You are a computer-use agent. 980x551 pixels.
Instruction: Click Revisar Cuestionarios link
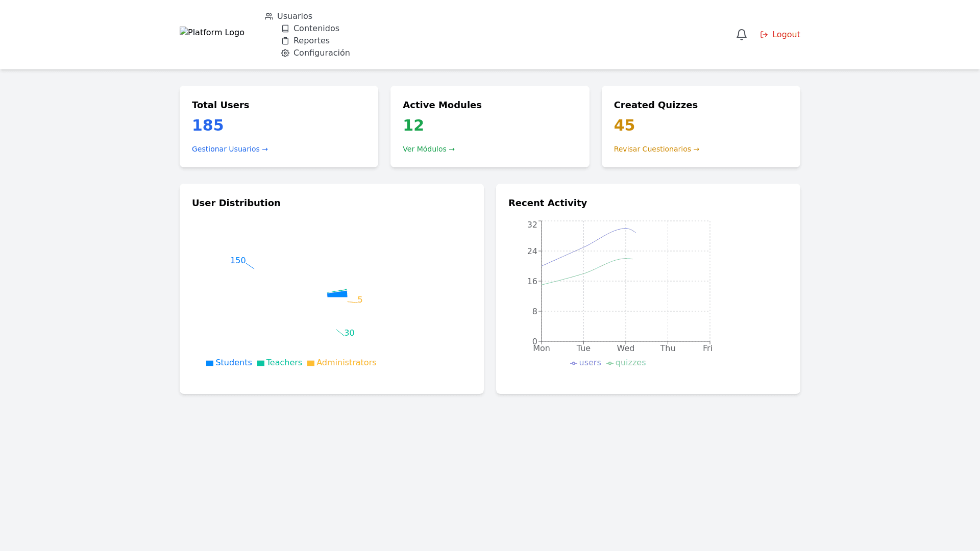click(x=656, y=149)
